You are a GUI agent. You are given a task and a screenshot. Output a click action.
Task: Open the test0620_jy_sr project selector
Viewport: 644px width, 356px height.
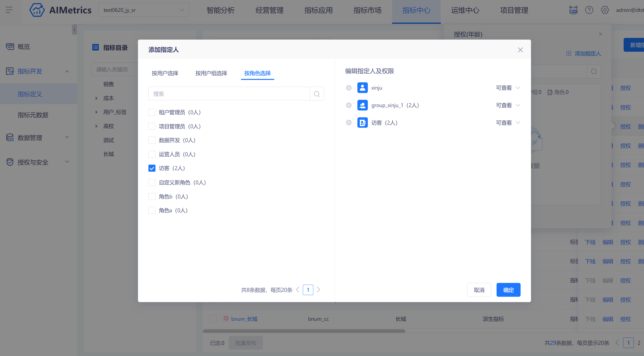point(144,10)
